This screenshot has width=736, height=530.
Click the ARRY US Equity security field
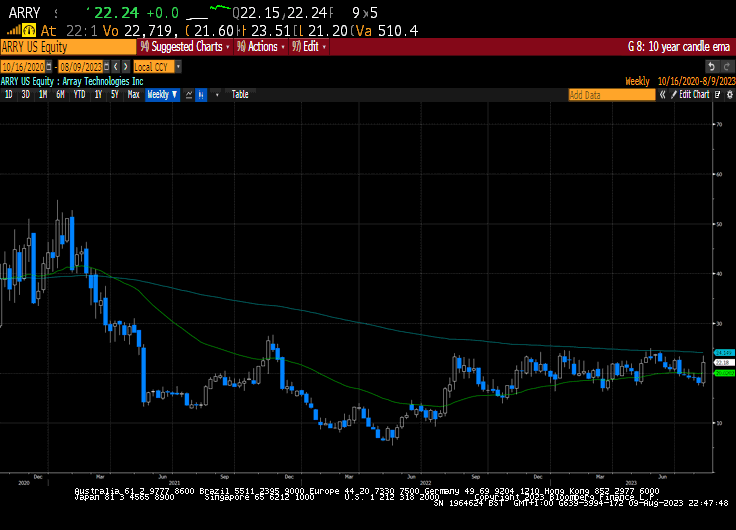point(68,47)
